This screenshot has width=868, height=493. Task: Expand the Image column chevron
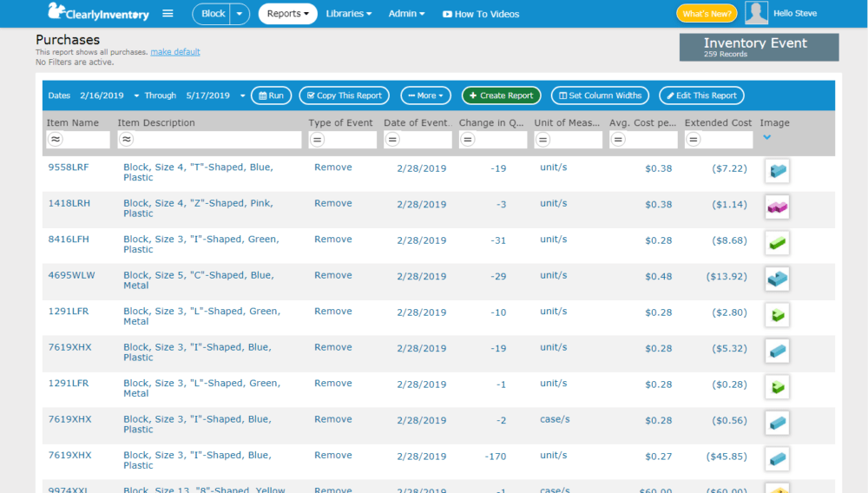coord(766,137)
